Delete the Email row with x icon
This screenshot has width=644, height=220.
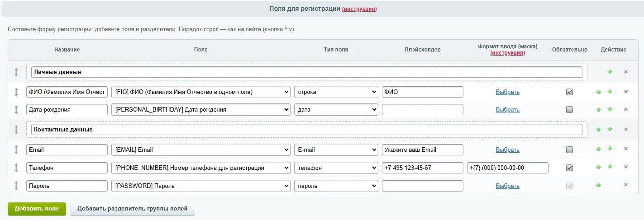(626, 149)
